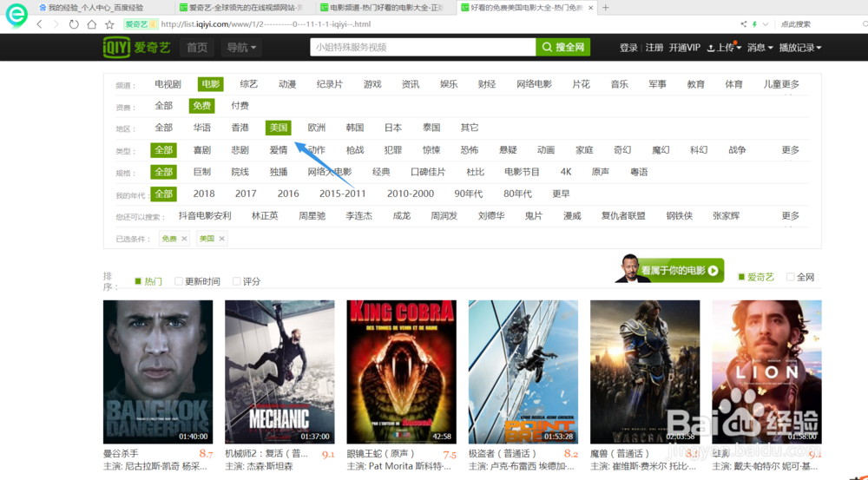Select the 全网 source checkbox
868x480 pixels.
tap(791, 277)
